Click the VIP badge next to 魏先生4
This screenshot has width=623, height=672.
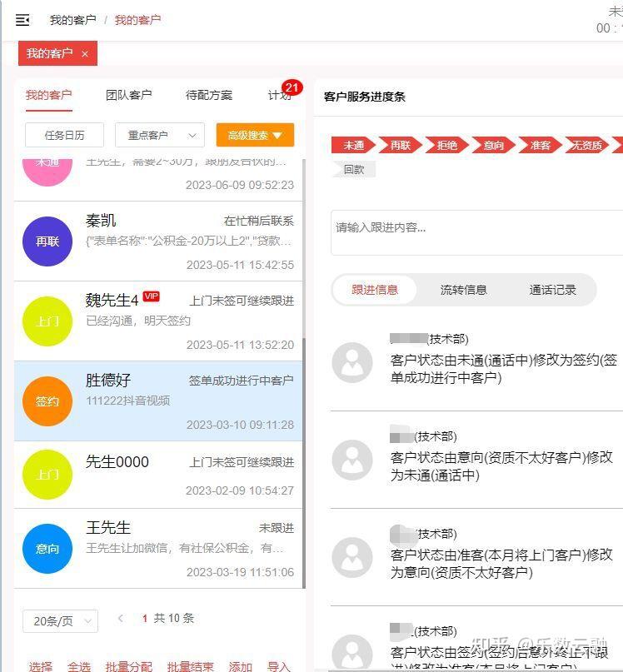click(151, 296)
